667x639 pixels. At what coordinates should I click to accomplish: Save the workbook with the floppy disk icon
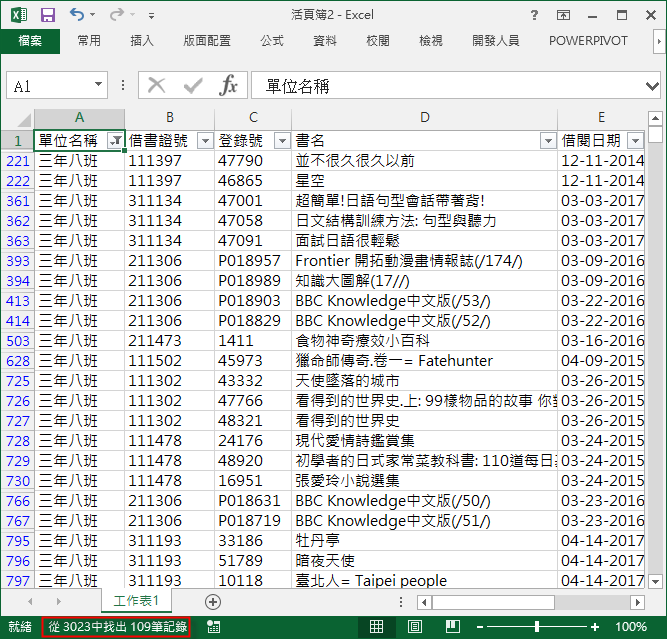coord(48,15)
